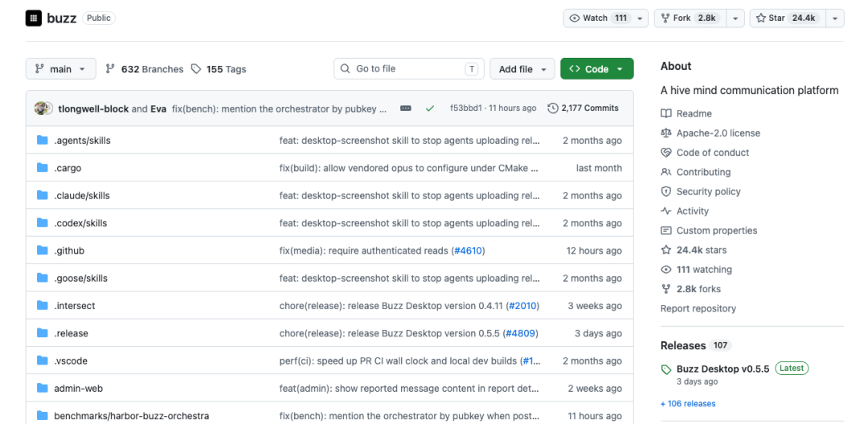Open Eva co-author link
Viewport: 868px width, 424px height.
pos(158,108)
